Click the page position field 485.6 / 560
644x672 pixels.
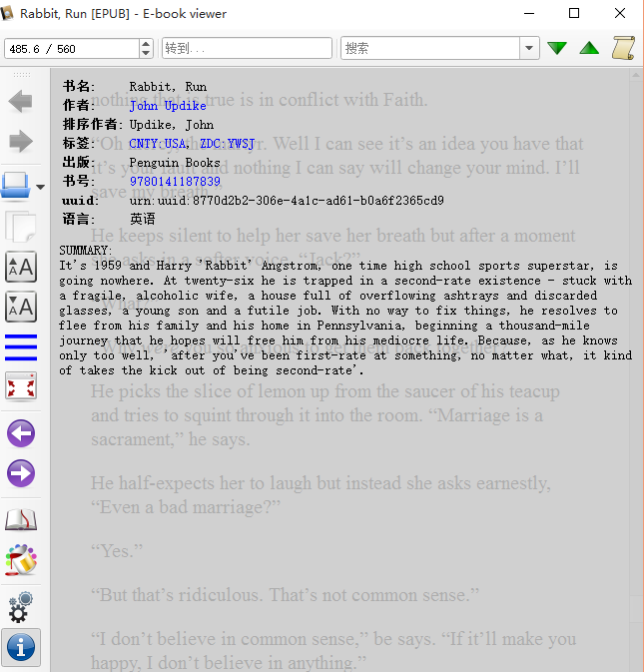pyautogui.click(x=72, y=49)
